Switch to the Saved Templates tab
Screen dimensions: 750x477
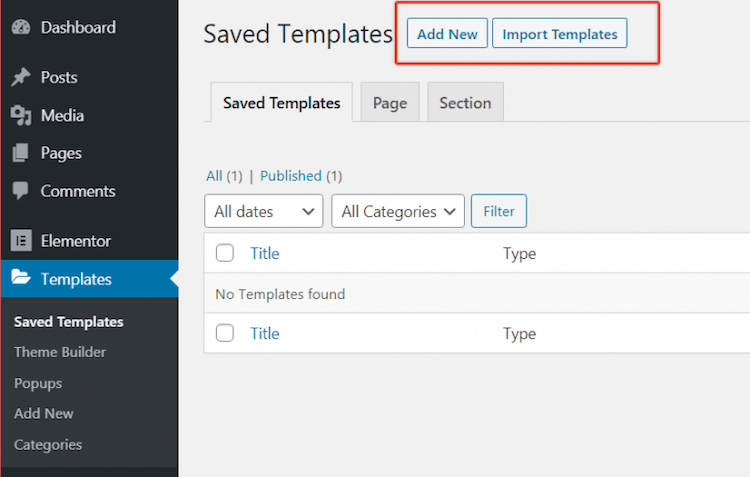pos(281,102)
